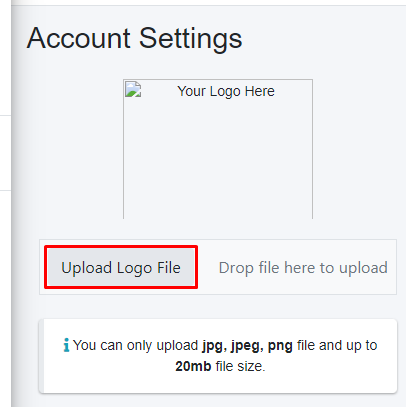Viewport: 406px width, 407px height.
Task: Click the word 'Logo' in placeholder text
Action: 225,92
